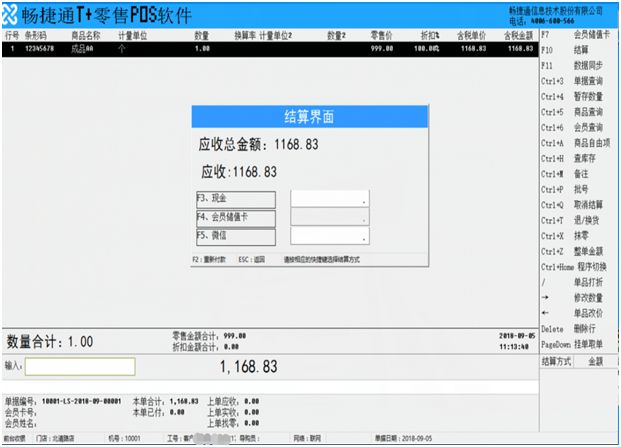Select F5 微信 payment method

(236, 236)
